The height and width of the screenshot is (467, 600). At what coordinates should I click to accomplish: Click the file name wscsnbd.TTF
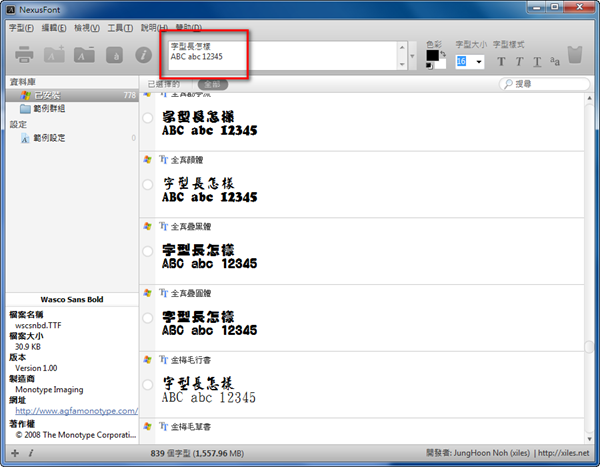click(x=38, y=325)
